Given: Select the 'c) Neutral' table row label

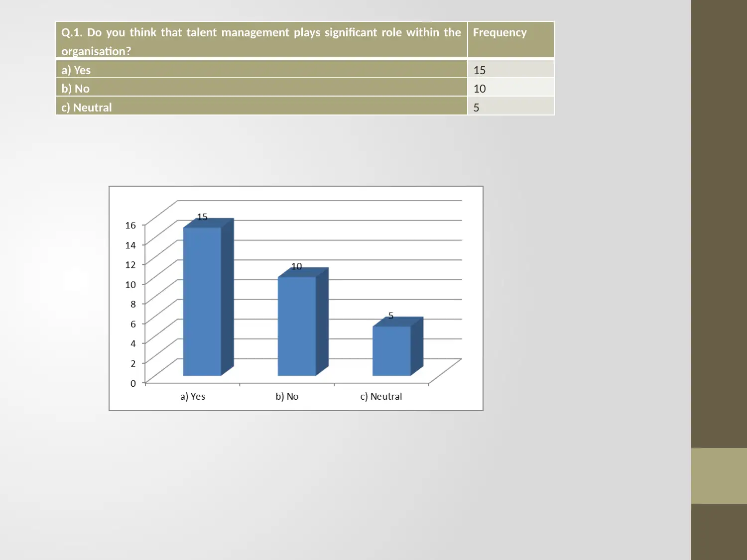Looking at the screenshot, I should (x=261, y=106).
